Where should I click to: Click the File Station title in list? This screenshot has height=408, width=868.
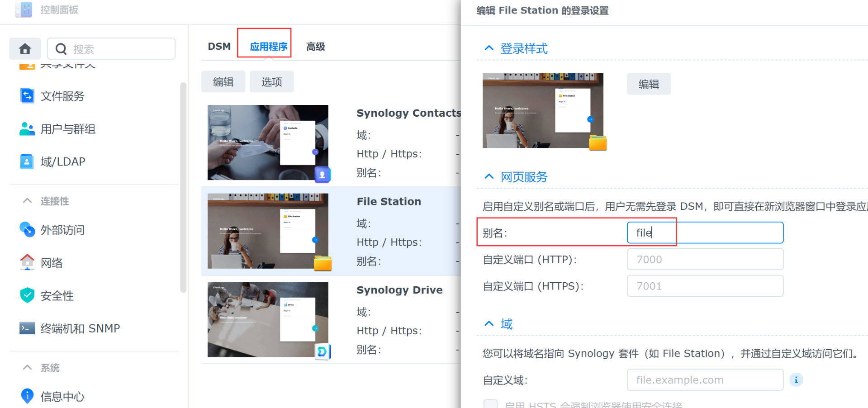click(389, 201)
